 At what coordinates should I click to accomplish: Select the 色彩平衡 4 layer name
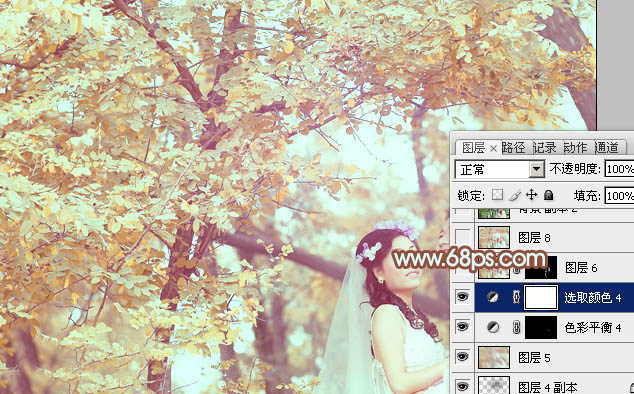tap(593, 328)
